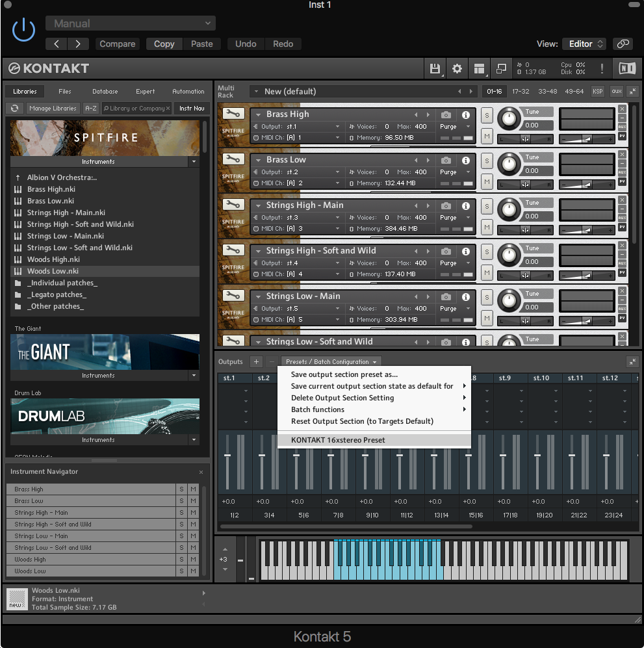
Task: Open Brass High wrench edit mode
Action: (x=233, y=114)
